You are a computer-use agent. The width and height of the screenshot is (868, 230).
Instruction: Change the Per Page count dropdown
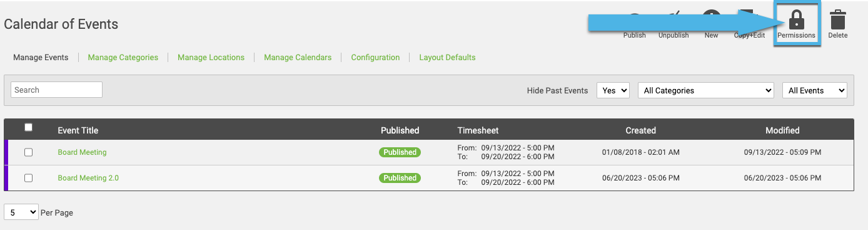click(x=21, y=212)
